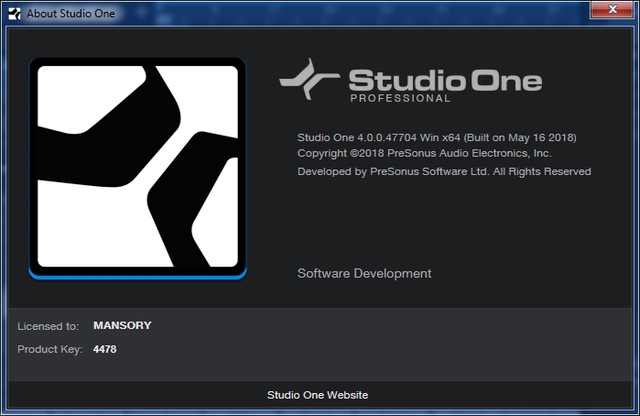Click the small logo mark beside Studio One wordmark

[x=309, y=77]
